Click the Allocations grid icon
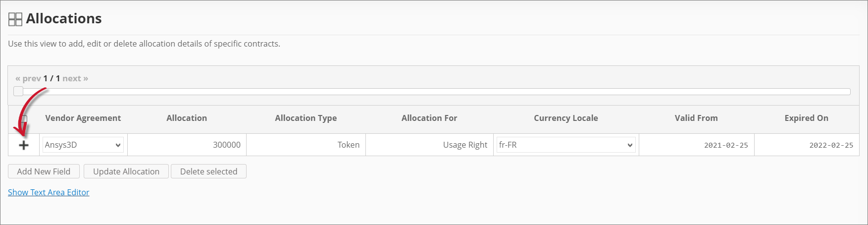Viewport: 868px width, 225px height. pyautogui.click(x=15, y=19)
